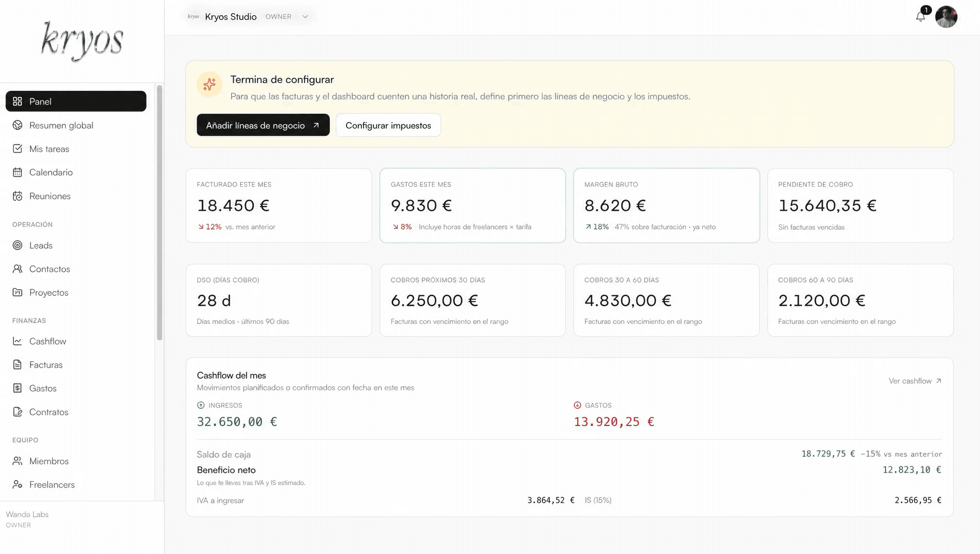Click the arrow icon next to Ver cashflow

(x=938, y=381)
